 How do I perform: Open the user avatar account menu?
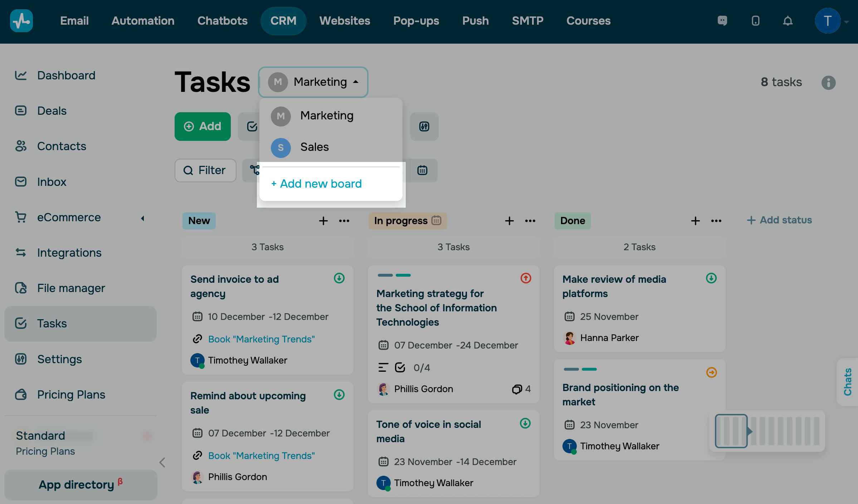coord(828,21)
